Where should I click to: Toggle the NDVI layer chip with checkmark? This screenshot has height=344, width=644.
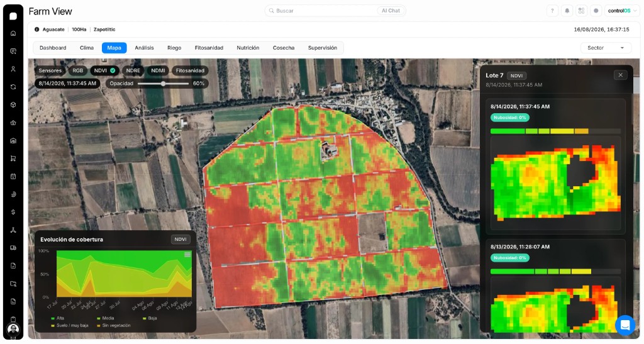click(104, 70)
